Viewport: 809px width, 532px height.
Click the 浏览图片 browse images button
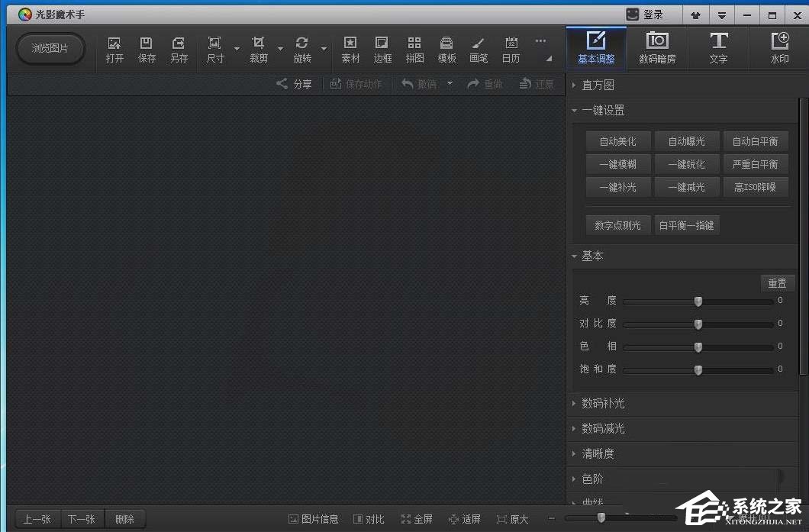pyautogui.click(x=50, y=48)
